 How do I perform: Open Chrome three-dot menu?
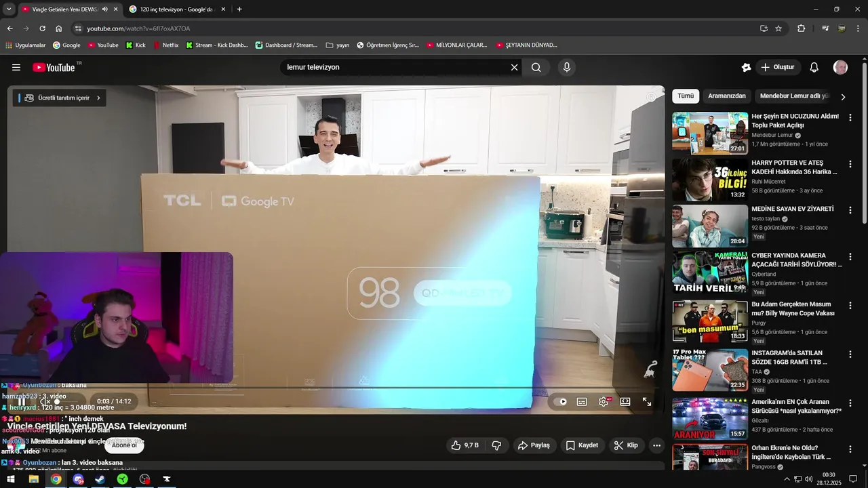(x=859, y=28)
